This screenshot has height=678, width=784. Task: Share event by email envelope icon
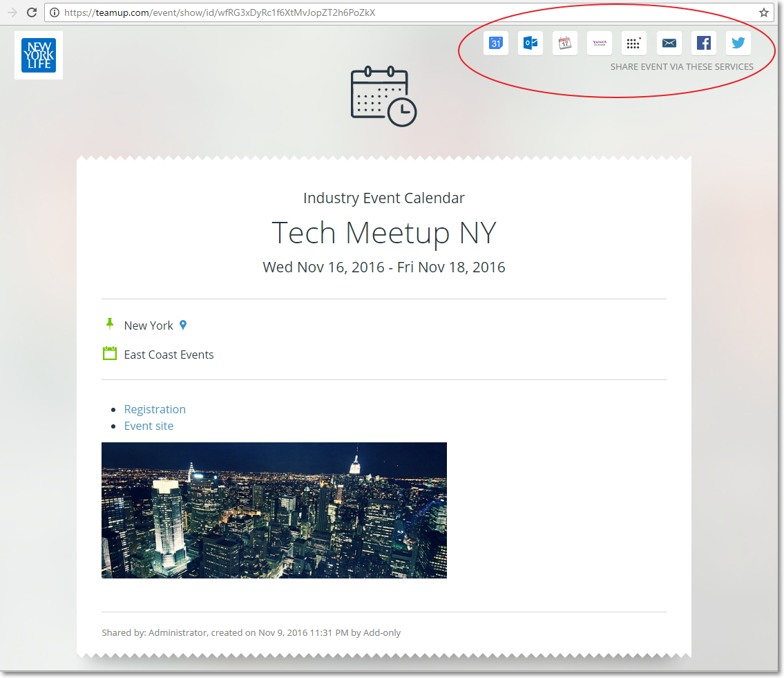[669, 43]
